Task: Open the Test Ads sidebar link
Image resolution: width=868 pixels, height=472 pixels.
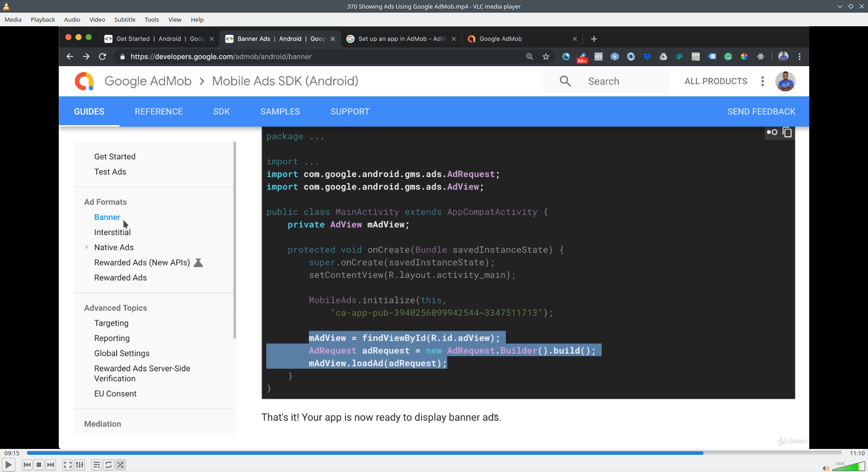Action: coord(110,172)
